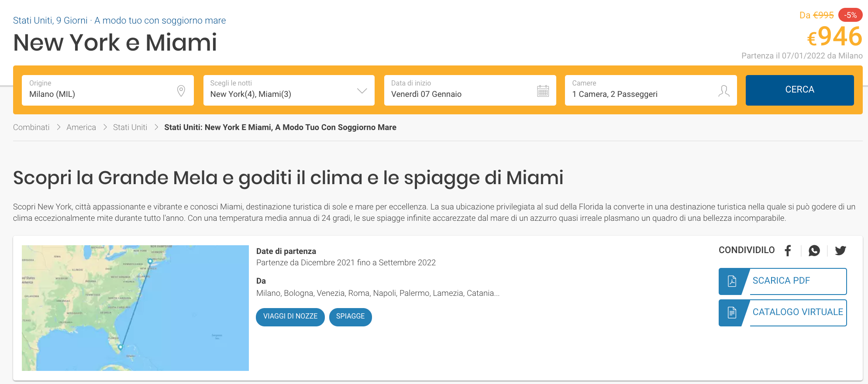868x384 pixels.
Task: Open the route map thumbnail
Action: (135, 308)
